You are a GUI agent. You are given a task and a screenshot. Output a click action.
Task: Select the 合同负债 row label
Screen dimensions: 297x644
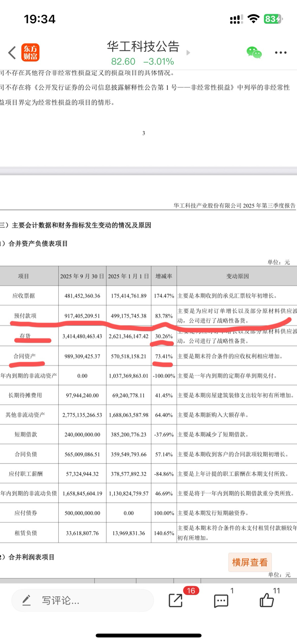[x=26, y=454]
